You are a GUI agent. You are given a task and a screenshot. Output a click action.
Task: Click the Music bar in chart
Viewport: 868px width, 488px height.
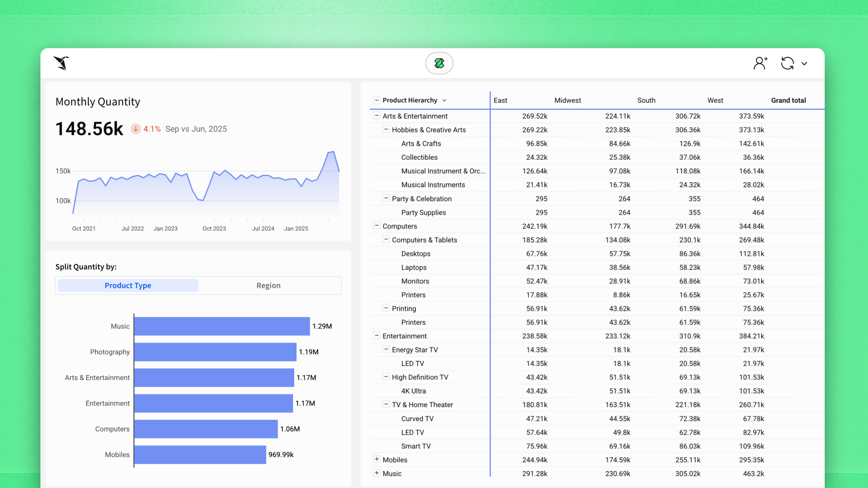click(222, 326)
